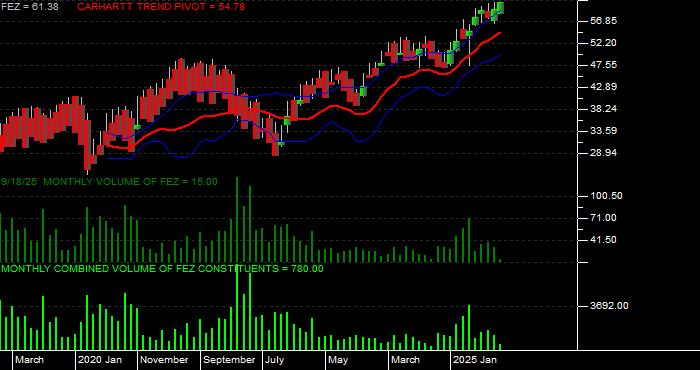The width and height of the screenshot is (700, 370).
Task: Click the 56.85 price axis value
Action: pyautogui.click(x=603, y=21)
